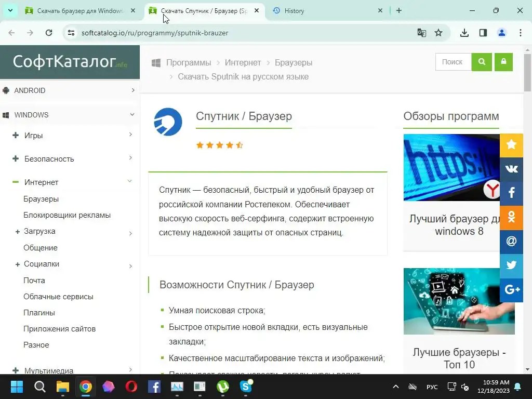Open new tab with plus button
This screenshot has width=532, height=399.
(399, 10)
